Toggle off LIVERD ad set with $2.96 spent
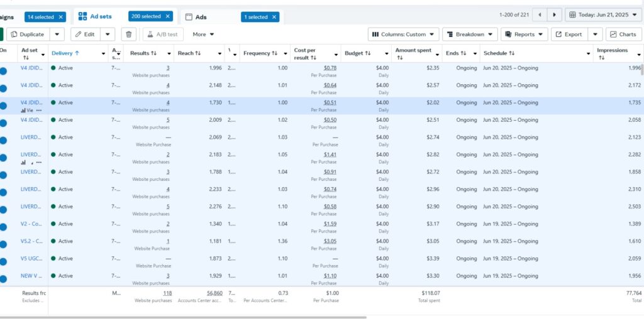This screenshot has width=644, height=319. (3, 192)
